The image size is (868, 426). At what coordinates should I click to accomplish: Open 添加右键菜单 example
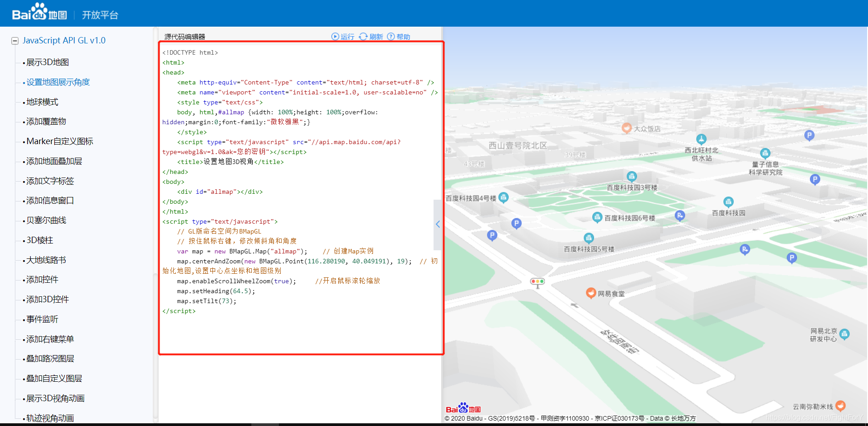(50, 339)
